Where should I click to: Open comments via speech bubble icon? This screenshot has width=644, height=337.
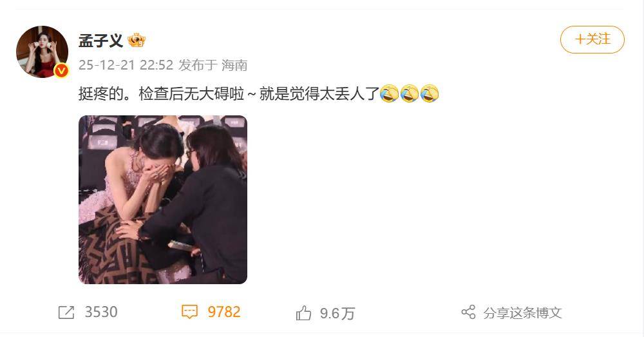189,312
